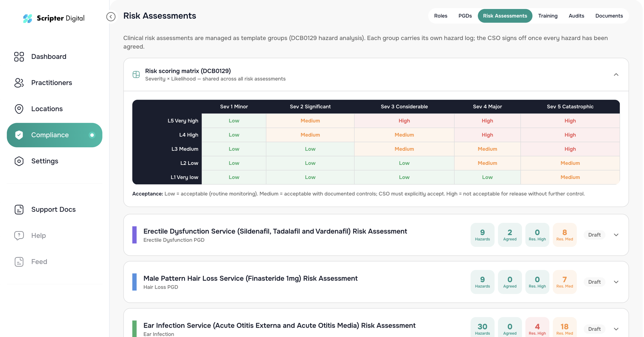Open Settings from the sidebar
Screen dimensions: 644x337
[x=54, y=161]
